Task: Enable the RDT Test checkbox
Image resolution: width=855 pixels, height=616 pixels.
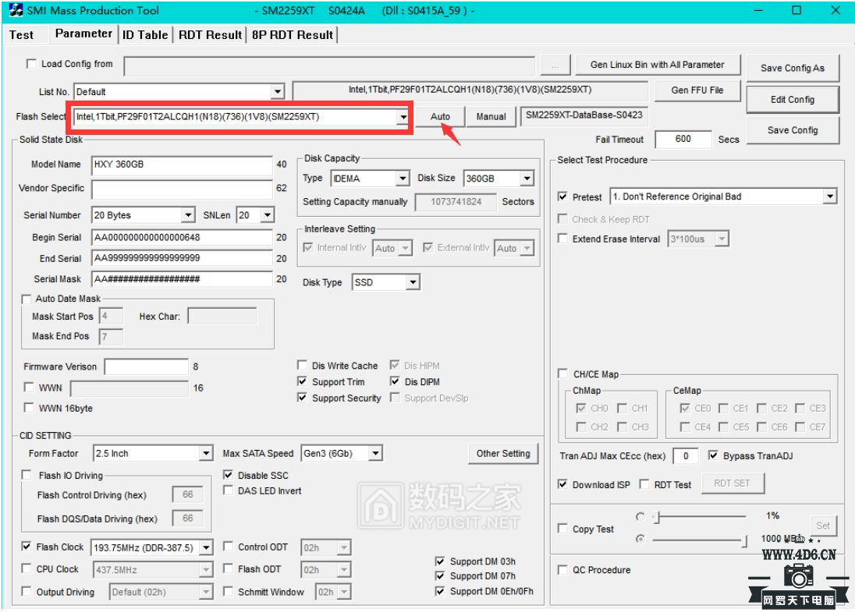Action: (644, 484)
